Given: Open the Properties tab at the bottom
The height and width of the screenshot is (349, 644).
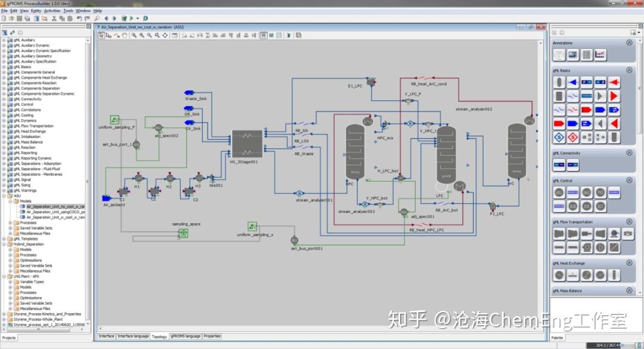Looking at the screenshot, I should [x=212, y=336].
